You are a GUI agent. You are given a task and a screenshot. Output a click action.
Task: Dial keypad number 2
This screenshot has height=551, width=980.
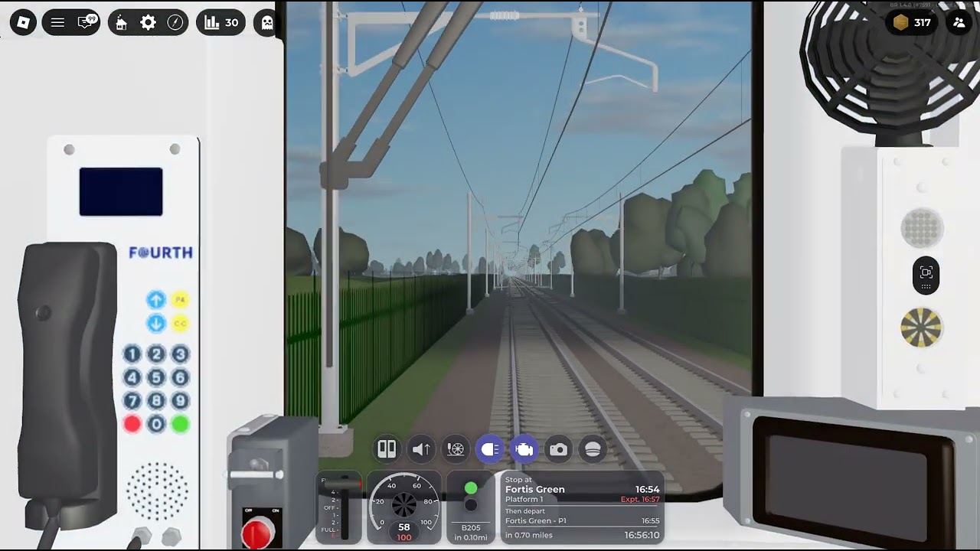point(156,354)
